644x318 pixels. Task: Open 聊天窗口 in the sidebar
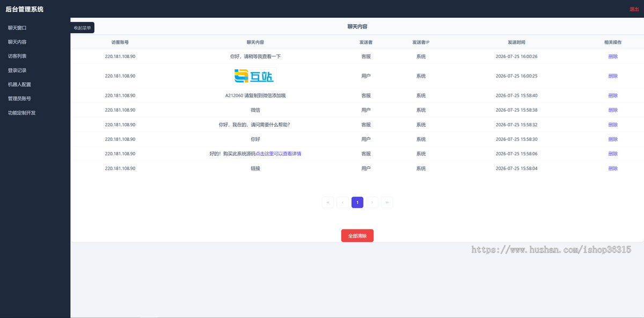coord(17,27)
